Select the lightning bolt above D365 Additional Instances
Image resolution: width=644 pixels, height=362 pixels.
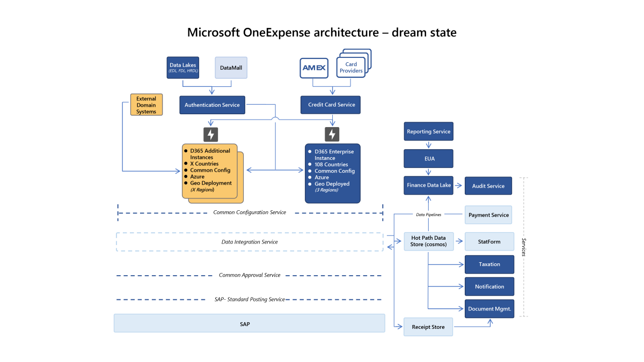(x=210, y=134)
